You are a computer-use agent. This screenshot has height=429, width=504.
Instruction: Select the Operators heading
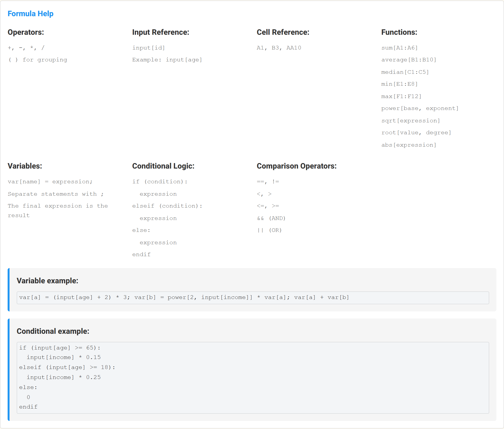pos(26,32)
